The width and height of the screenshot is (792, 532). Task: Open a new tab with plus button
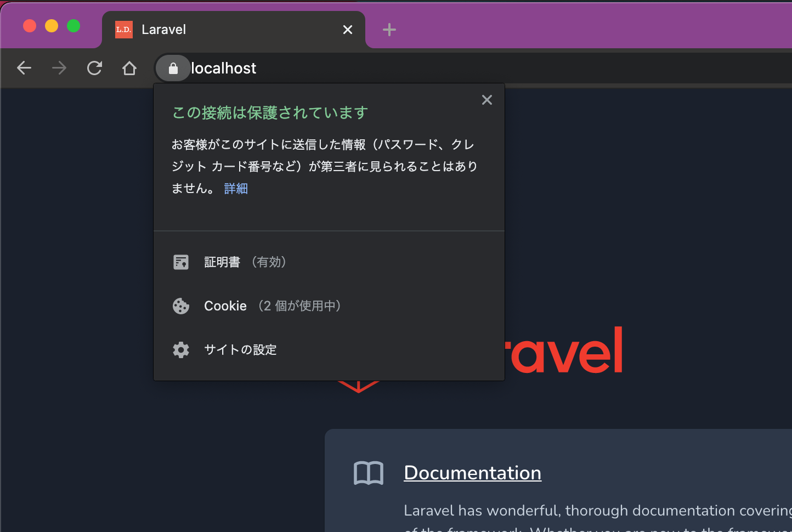pos(389,30)
